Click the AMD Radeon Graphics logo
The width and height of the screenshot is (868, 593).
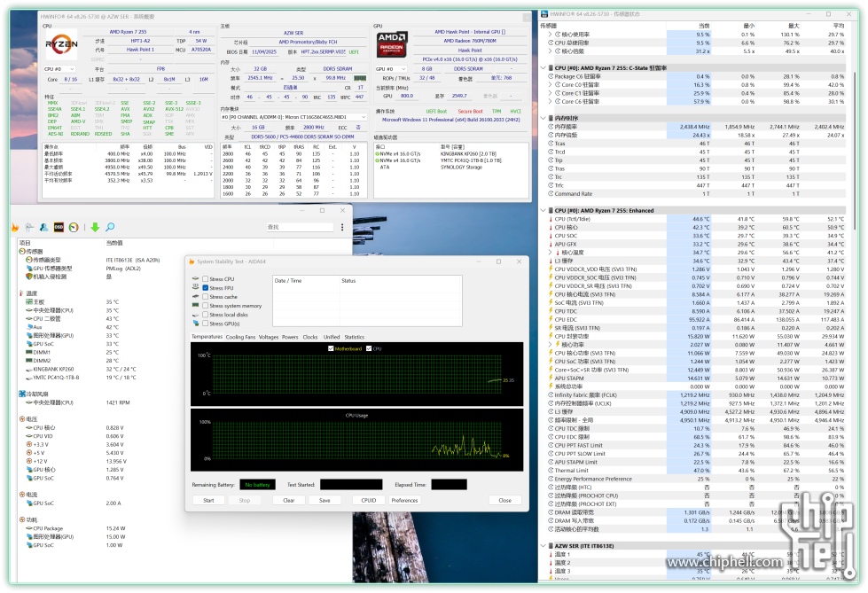(392, 43)
